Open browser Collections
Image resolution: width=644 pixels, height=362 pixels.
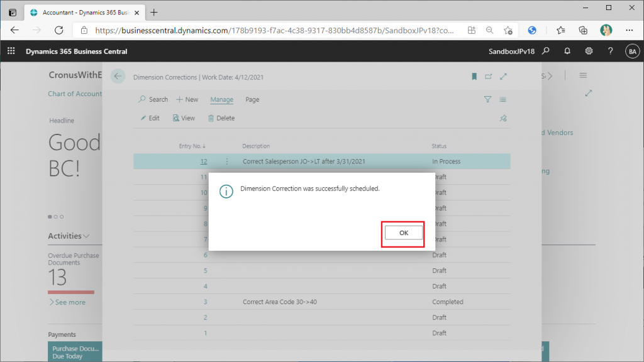click(x=583, y=30)
